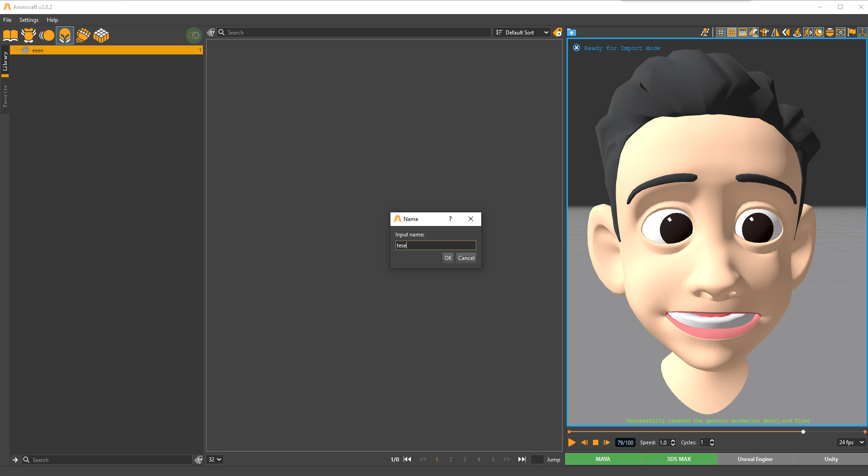Viewport: 868px width, 476px height.
Task: Open the book library category icon
Action: [x=10, y=35]
